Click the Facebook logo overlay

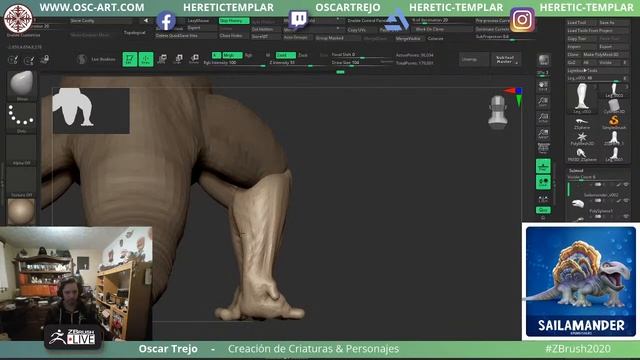[166, 21]
